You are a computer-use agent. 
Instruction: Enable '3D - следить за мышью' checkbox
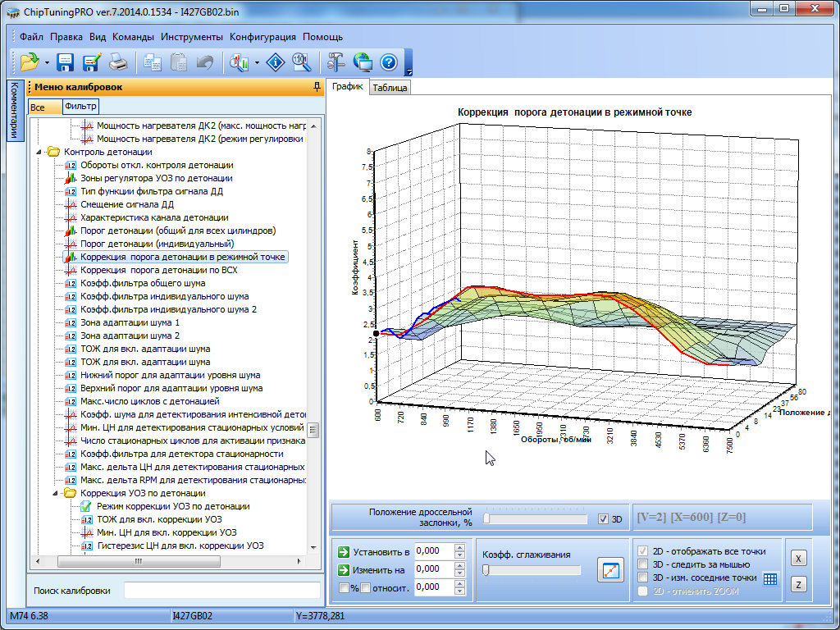pos(644,564)
